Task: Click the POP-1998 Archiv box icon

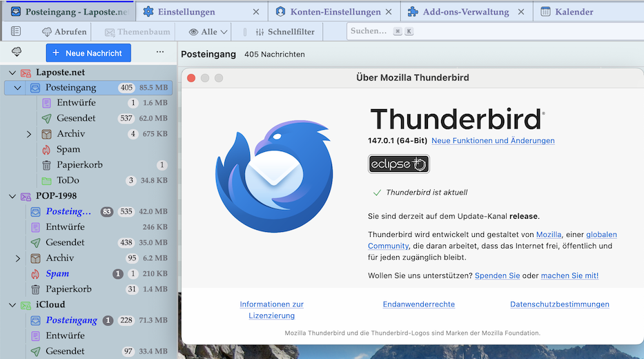Action: (36, 258)
